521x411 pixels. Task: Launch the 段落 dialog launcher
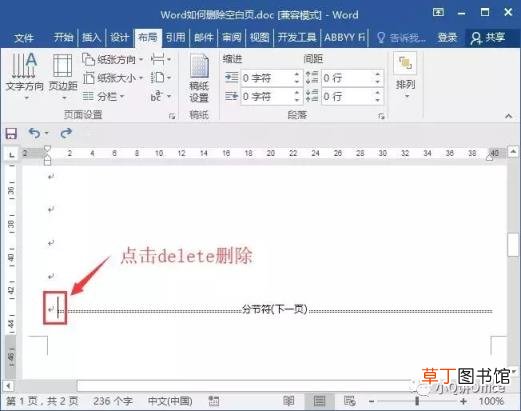(381, 116)
